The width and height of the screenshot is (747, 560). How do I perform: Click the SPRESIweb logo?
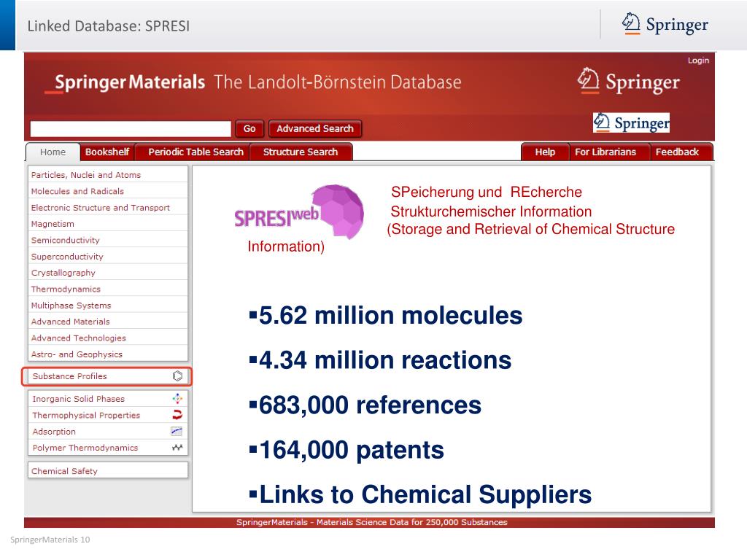(x=299, y=212)
